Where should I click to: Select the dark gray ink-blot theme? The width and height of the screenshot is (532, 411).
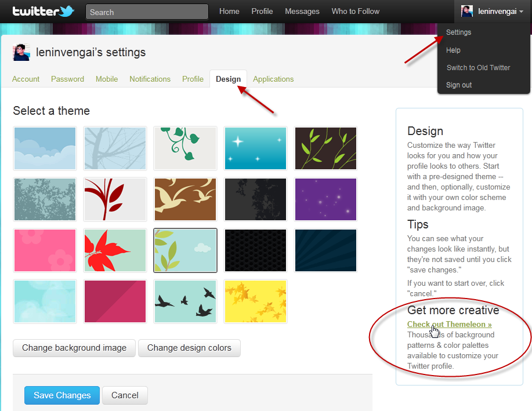pos(255,199)
